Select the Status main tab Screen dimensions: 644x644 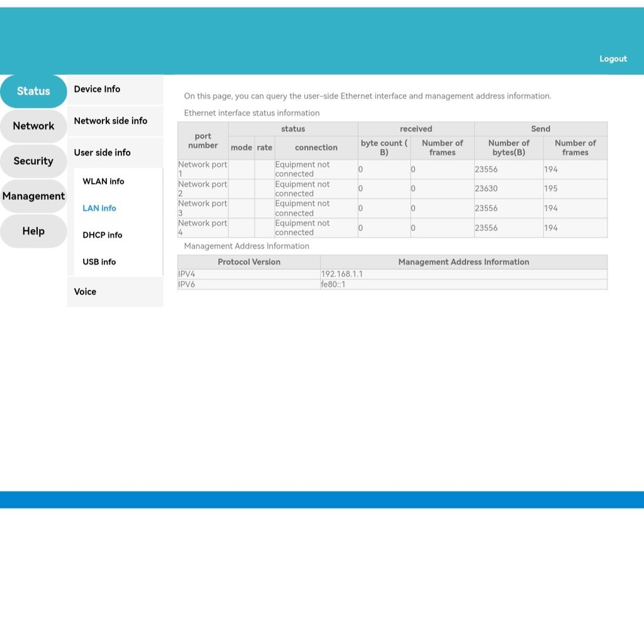coord(33,91)
